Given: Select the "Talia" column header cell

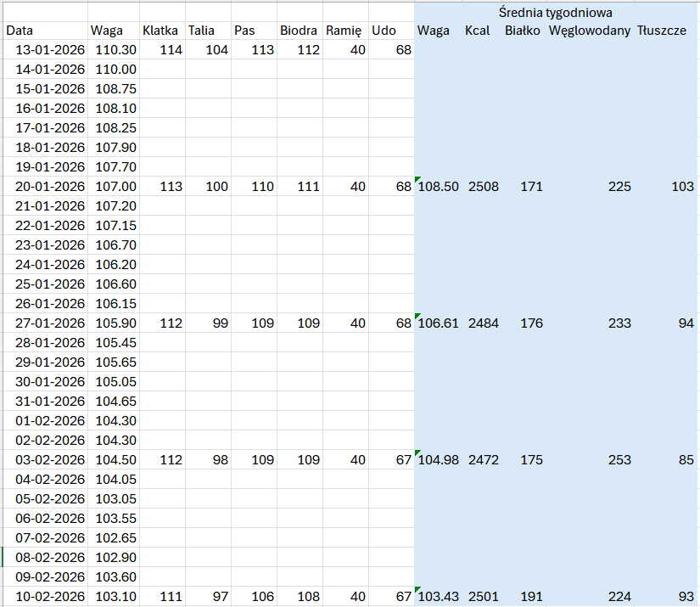Looking at the screenshot, I should click(x=201, y=31).
